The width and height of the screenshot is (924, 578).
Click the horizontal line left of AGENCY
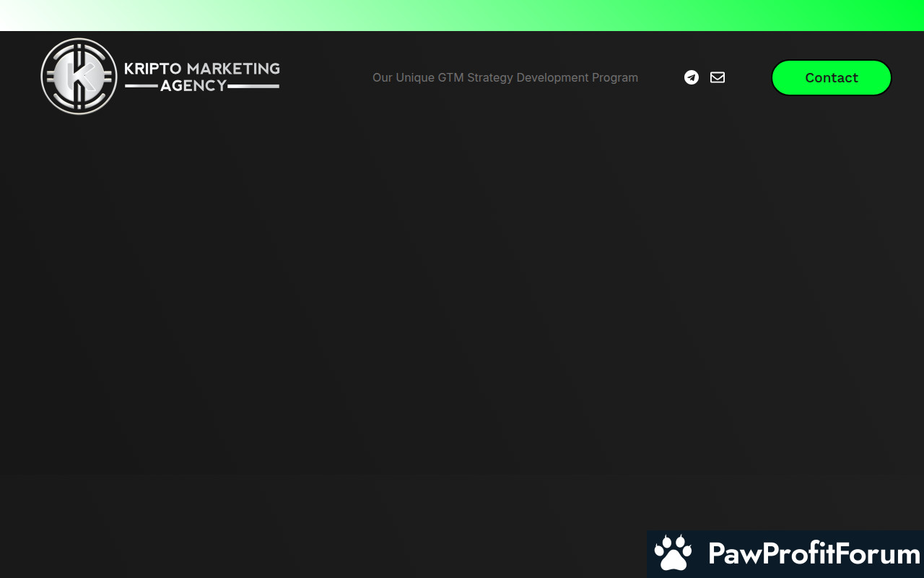click(141, 87)
